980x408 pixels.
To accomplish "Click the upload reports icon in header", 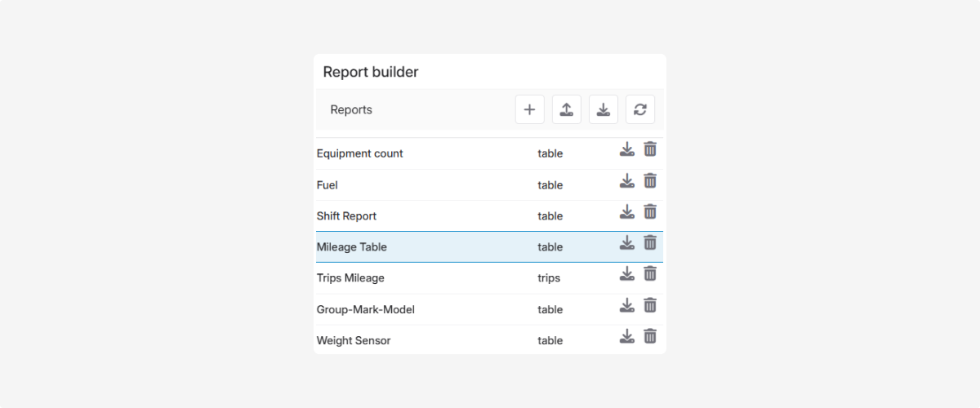I will pos(567,109).
